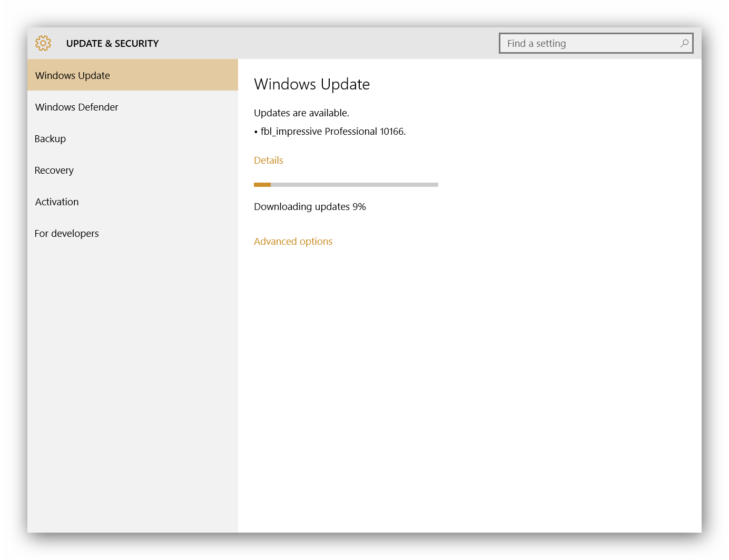Click the 'Downloading updates 9%' status text

coord(310,206)
